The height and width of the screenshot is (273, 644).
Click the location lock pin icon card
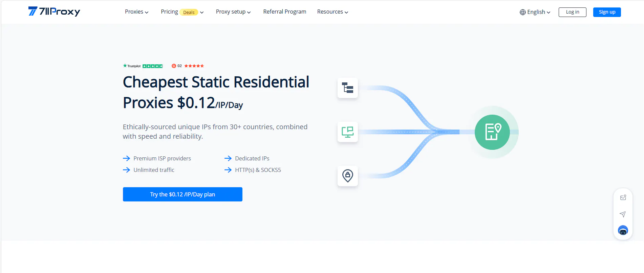coord(347,176)
